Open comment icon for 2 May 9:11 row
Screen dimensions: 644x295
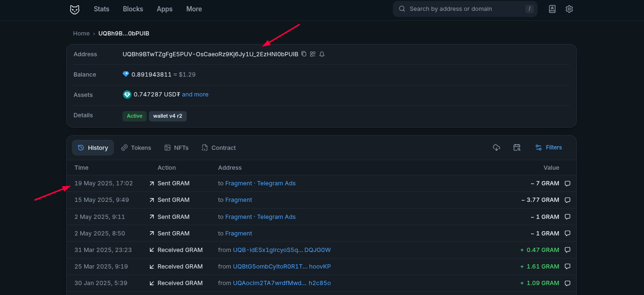[x=567, y=217]
